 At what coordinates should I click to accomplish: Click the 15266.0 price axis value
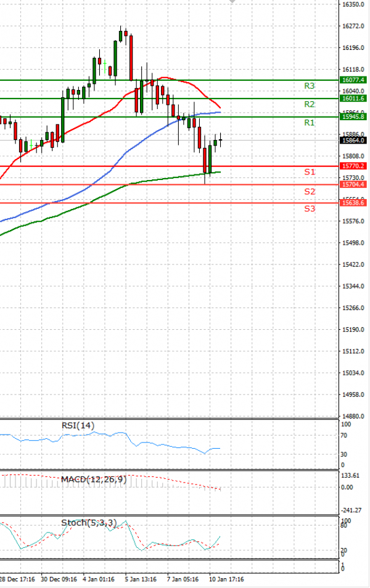click(353, 308)
